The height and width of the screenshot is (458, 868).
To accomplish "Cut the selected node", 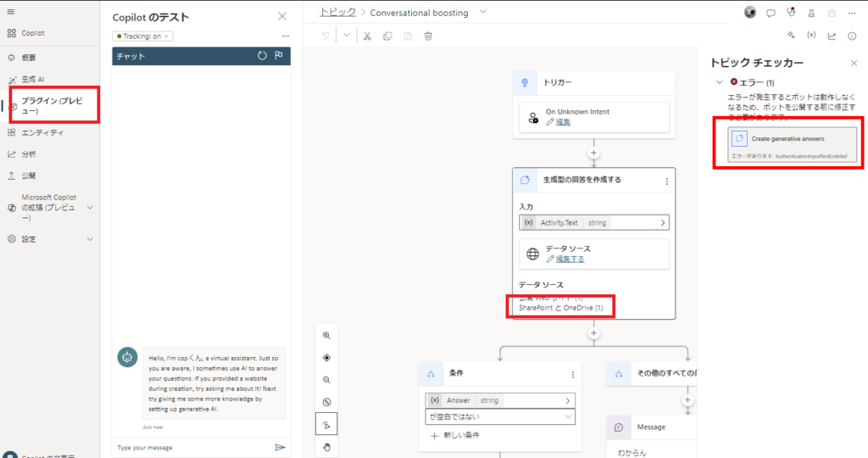I will click(367, 36).
